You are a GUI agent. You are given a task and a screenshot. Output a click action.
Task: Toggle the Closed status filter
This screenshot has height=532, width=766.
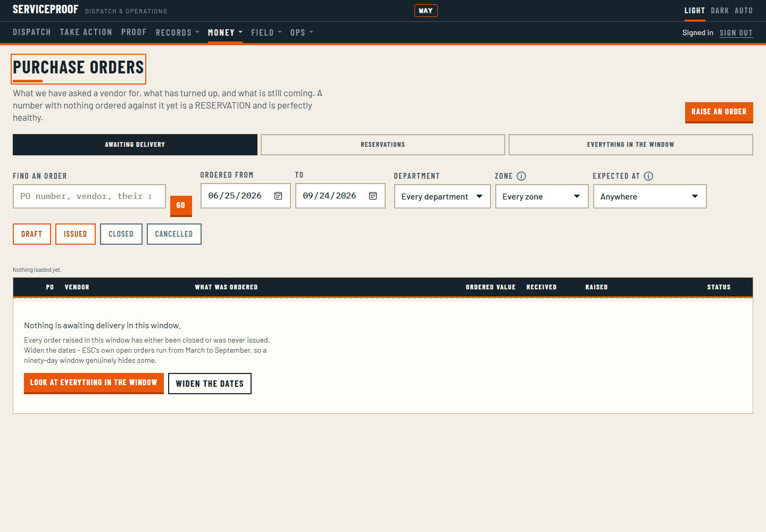tap(121, 234)
